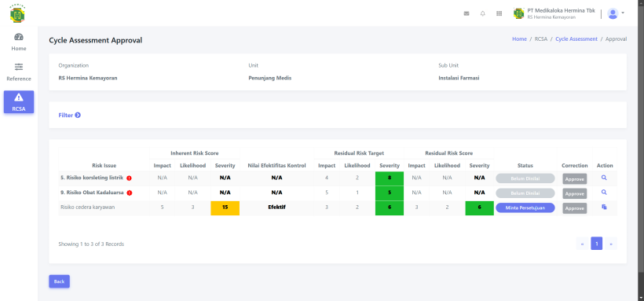Viewport: 644px width, 301px height.
Task: Select the Risiko cedera karyawan risk name
Action: point(87,207)
